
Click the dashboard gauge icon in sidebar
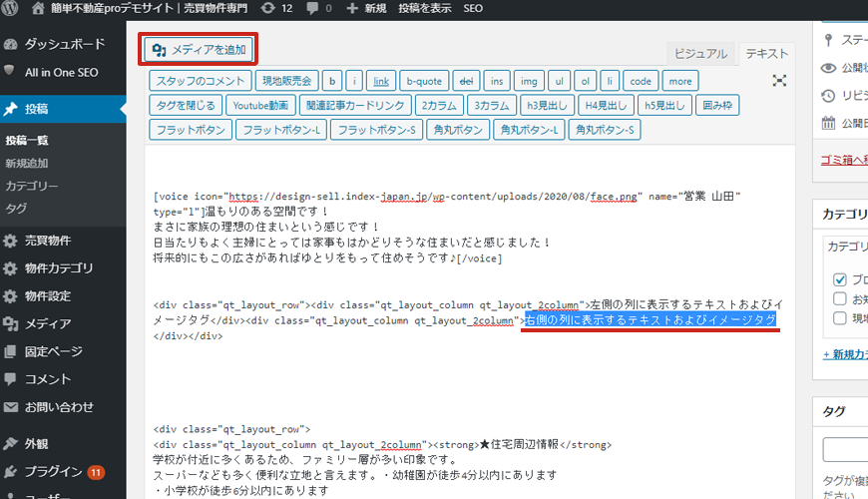(x=11, y=45)
